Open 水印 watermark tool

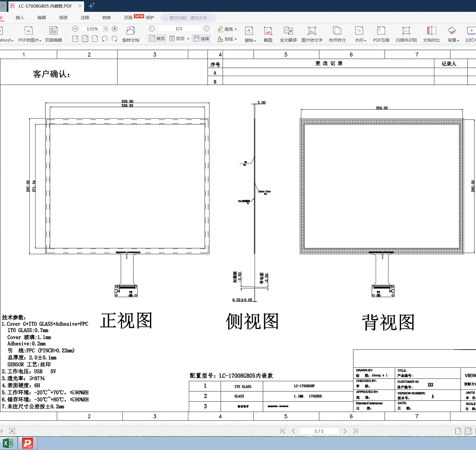360,34
